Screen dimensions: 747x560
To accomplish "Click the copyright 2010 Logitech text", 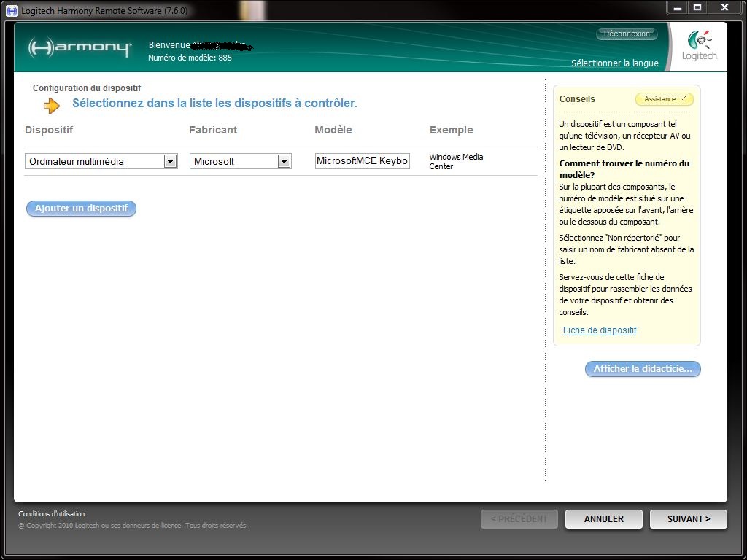I will pos(133,526).
